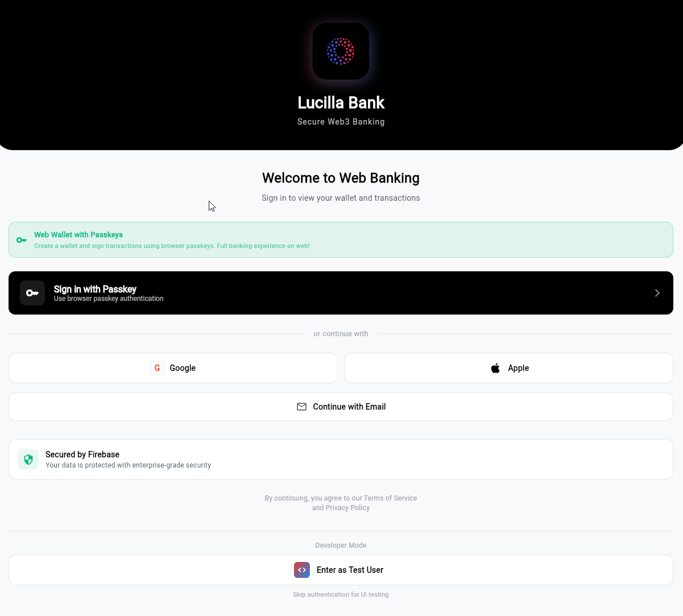Viewport: 683px width, 616px height.
Task: Open the Web Wallet with Passkeys banner
Action: 341,239
